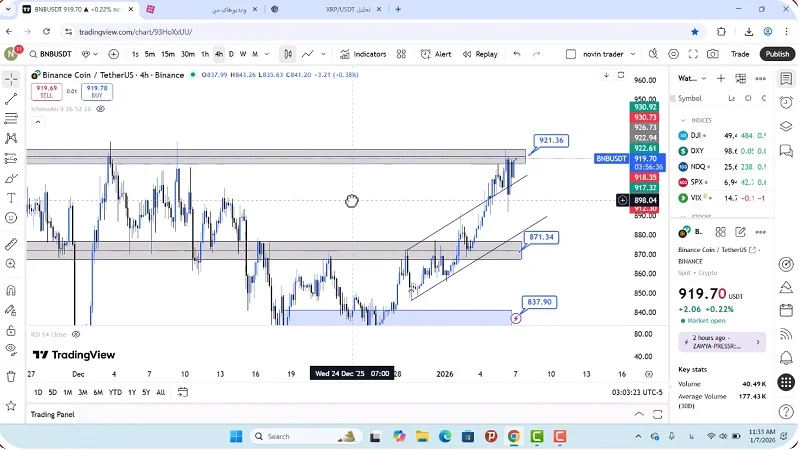Create an Alert from the top toolbar
Viewport: 800px width, 450px height.
click(x=435, y=54)
